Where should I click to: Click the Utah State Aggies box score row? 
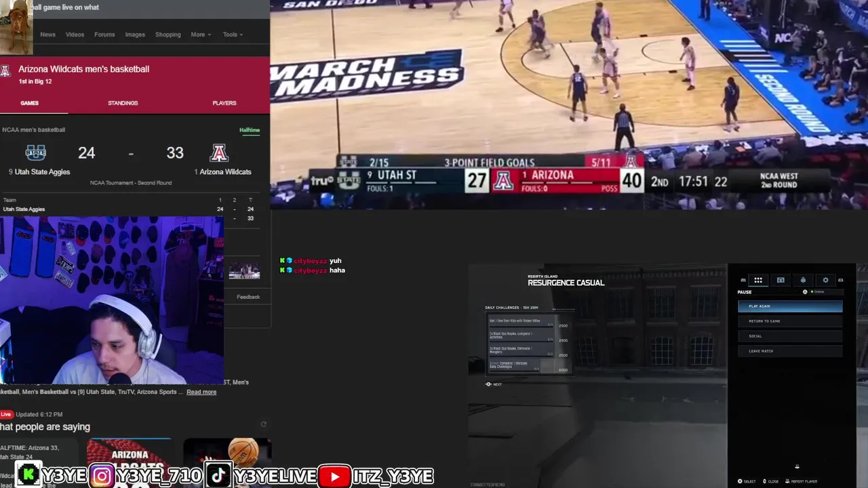[x=129, y=209]
